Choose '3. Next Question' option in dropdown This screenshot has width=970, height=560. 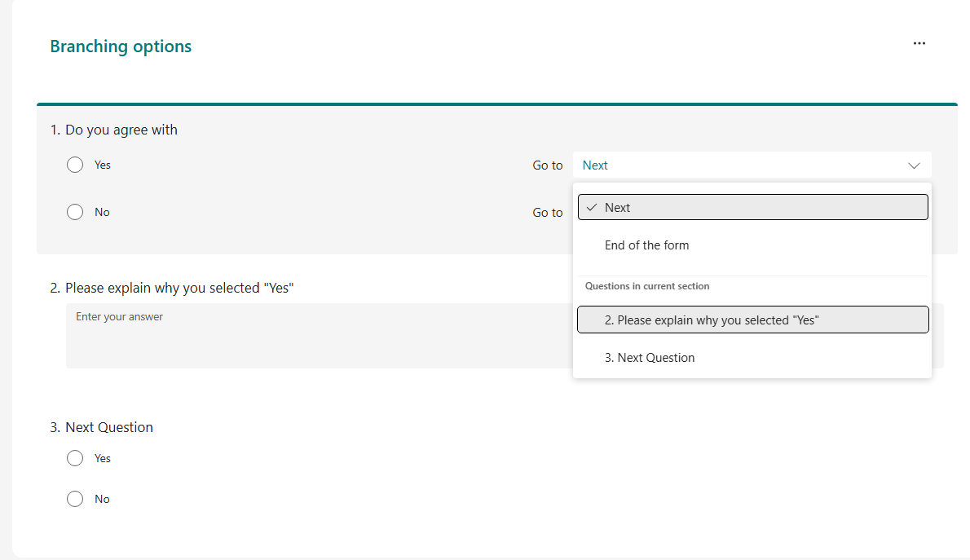coord(753,358)
